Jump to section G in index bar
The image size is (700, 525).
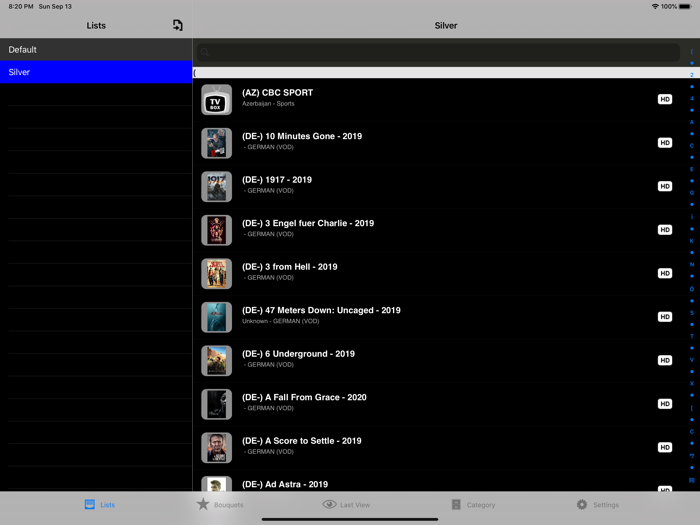click(x=692, y=193)
